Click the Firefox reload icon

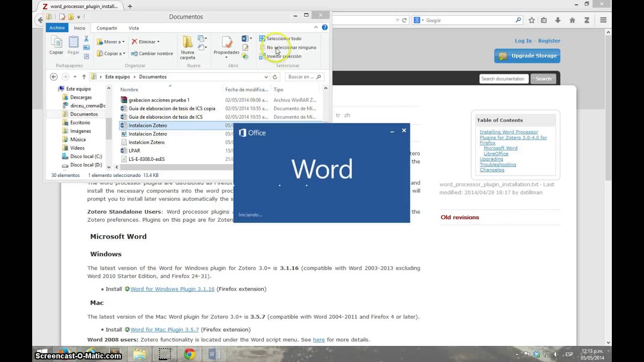[x=404, y=20]
